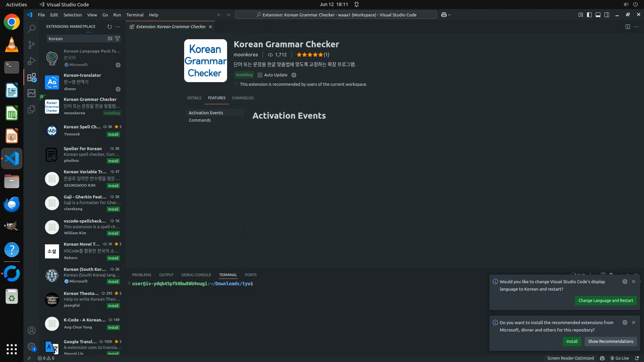Screen dimensions: 644x362
Task: Click the Refresh extensions icon
Action: pyautogui.click(x=109, y=26)
